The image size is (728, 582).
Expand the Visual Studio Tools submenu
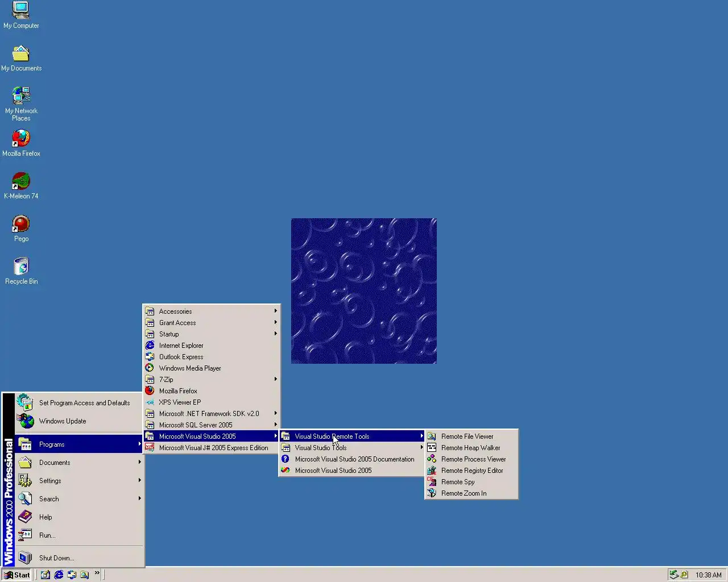click(x=352, y=448)
